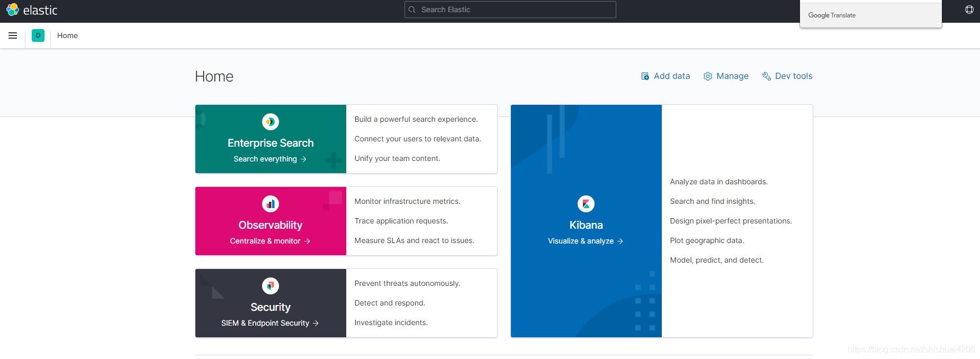980x359 pixels.
Task: Click the Home page heading
Action: click(x=214, y=76)
